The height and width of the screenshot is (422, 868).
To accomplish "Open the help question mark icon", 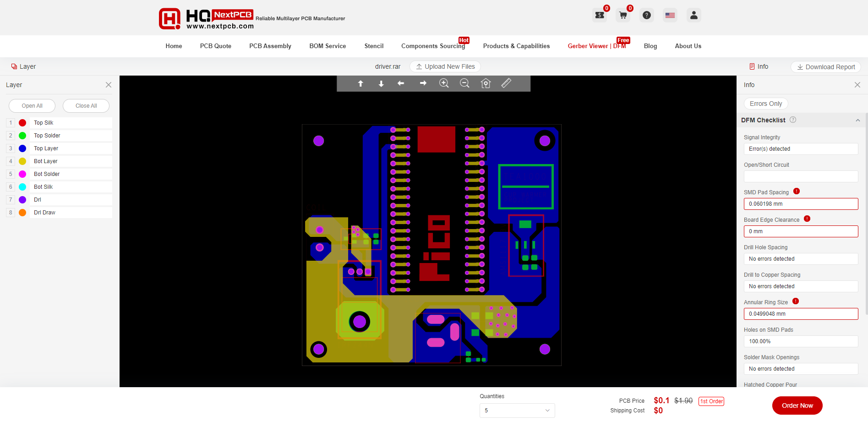I will click(646, 15).
